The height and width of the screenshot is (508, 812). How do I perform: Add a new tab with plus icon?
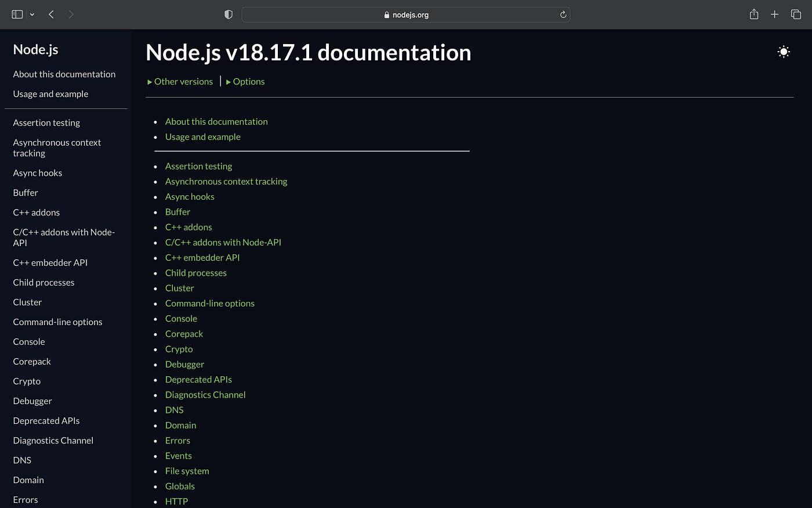pos(775,15)
